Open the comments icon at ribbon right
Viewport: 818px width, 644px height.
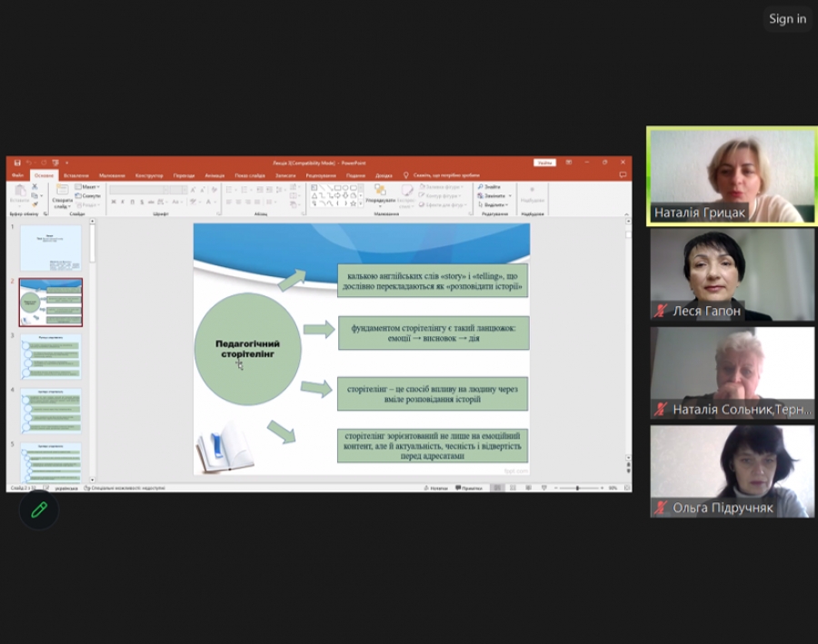point(623,174)
